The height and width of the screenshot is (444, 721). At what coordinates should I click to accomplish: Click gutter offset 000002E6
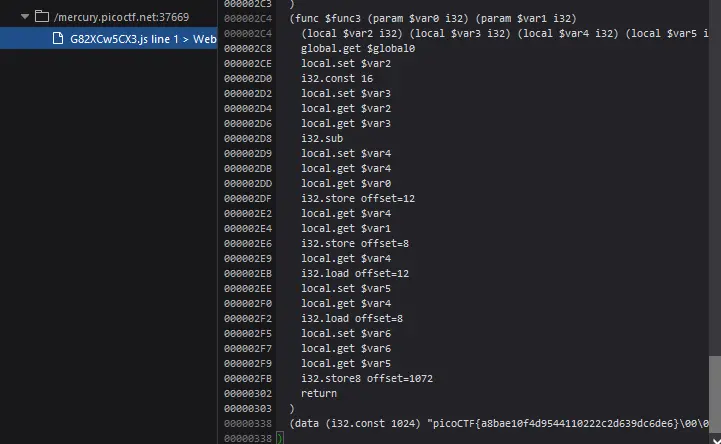[x=248, y=243]
